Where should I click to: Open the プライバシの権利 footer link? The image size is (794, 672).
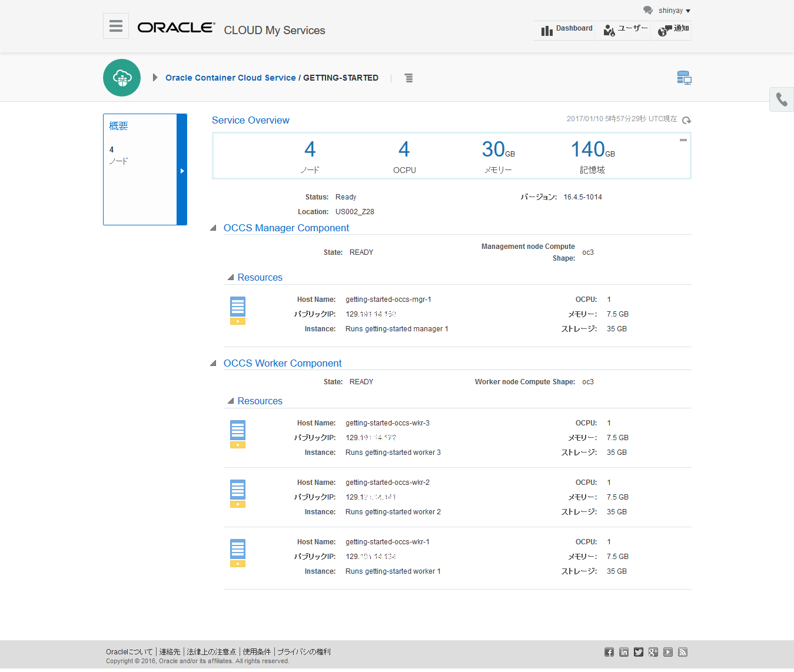[x=304, y=652]
